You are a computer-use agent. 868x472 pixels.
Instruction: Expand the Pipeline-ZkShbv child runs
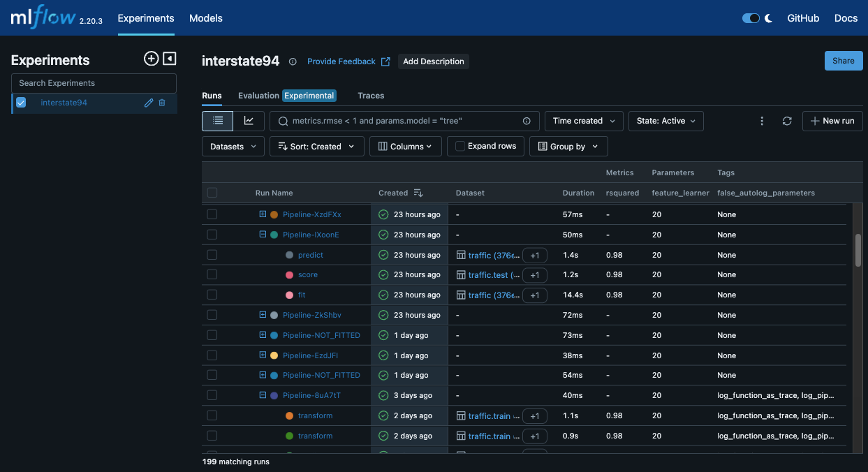click(263, 314)
